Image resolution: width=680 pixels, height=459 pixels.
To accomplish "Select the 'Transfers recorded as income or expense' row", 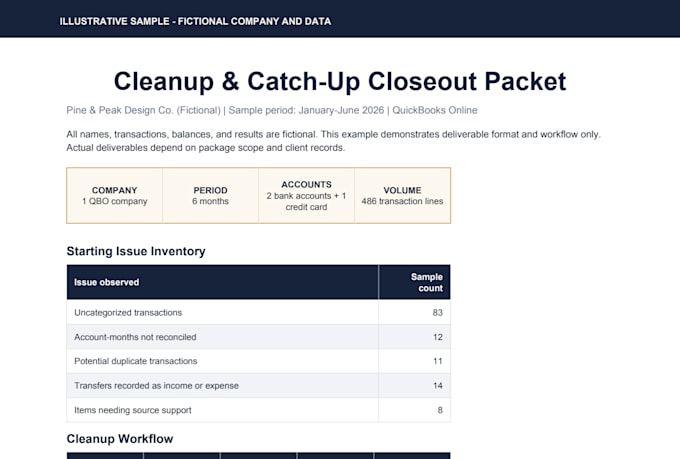I will click(x=258, y=385).
